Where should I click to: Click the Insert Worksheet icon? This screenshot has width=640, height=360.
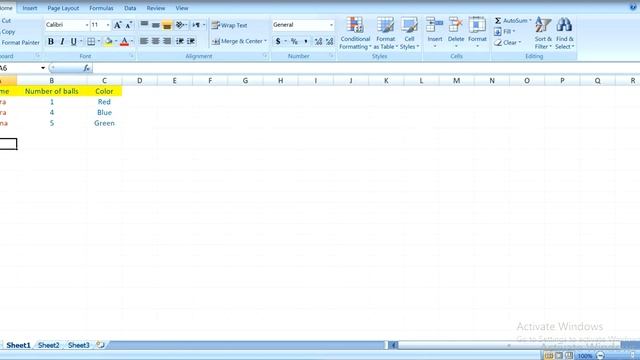click(x=100, y=345)
